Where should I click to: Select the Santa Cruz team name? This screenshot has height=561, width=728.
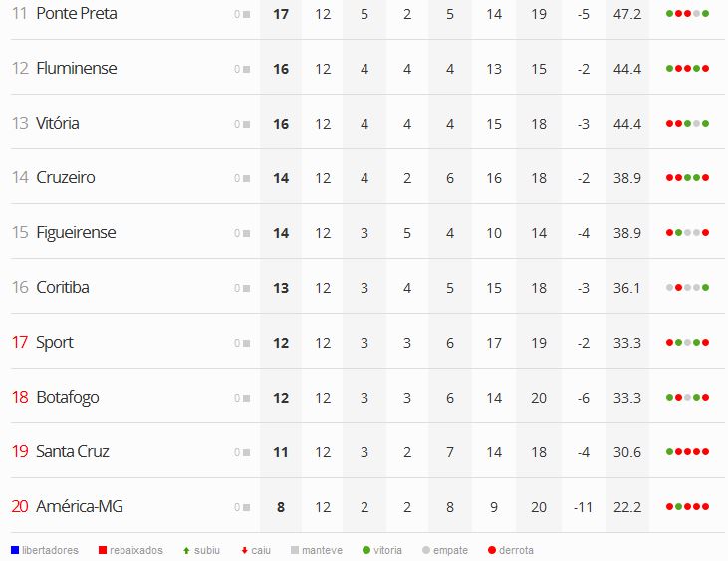(73, 451)
